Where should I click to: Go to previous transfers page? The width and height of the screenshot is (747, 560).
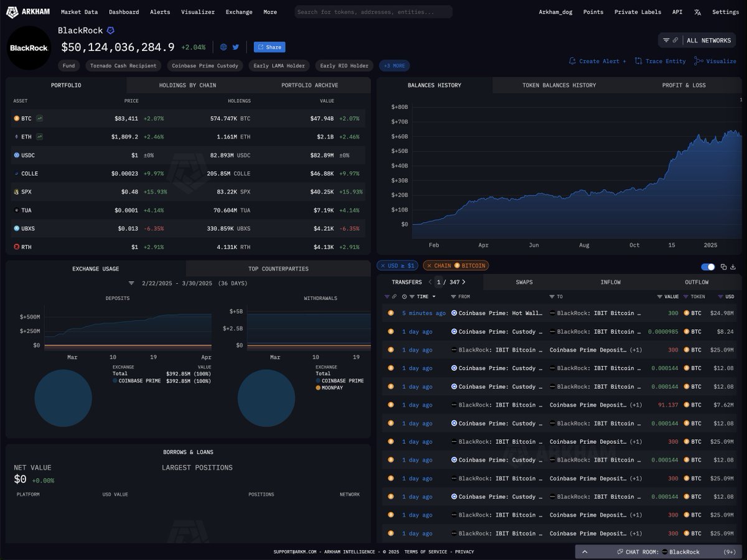(x=430, y=282)
